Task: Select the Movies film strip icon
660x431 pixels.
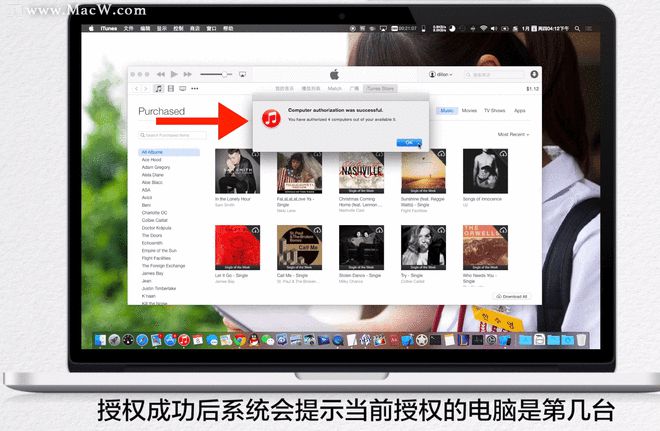Action: coord(170,88)
